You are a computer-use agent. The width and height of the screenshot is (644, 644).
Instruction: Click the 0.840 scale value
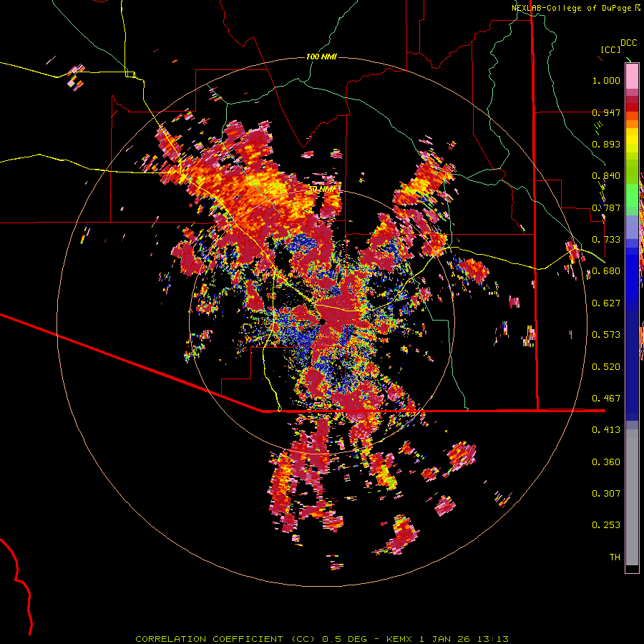[606, 176]
